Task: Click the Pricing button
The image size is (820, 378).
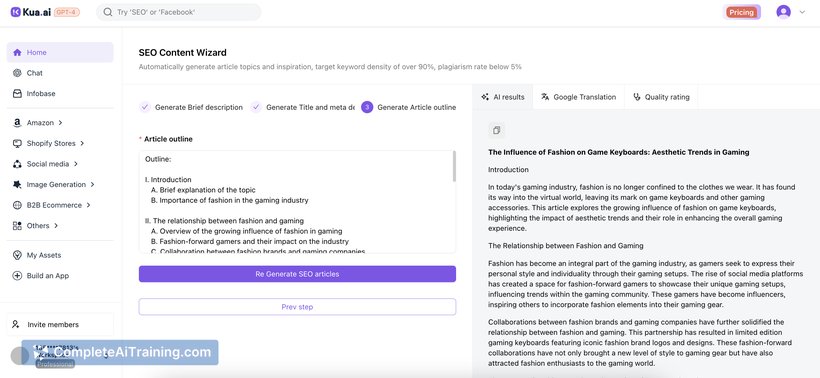Action: tap(742, 13)
